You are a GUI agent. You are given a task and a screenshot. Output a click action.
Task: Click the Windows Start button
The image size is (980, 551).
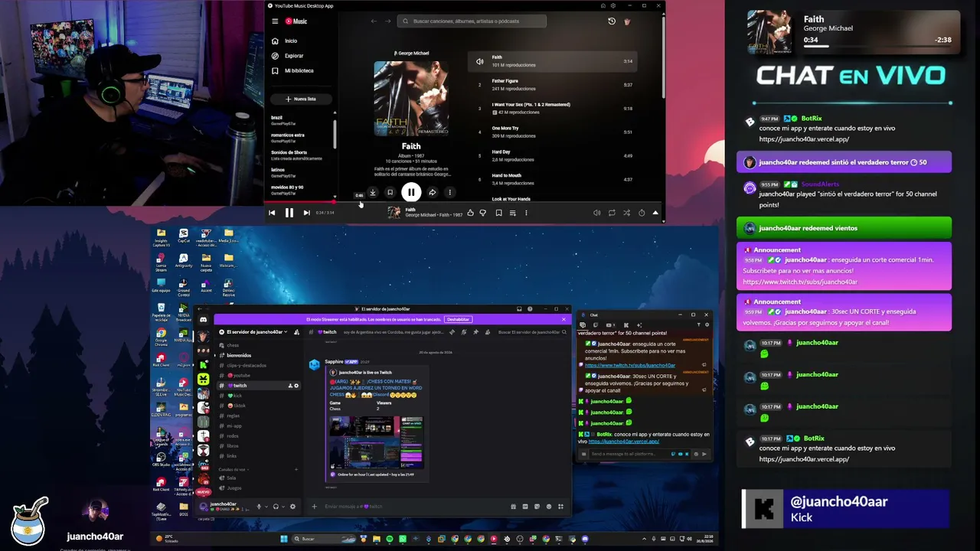click(283, 539)
